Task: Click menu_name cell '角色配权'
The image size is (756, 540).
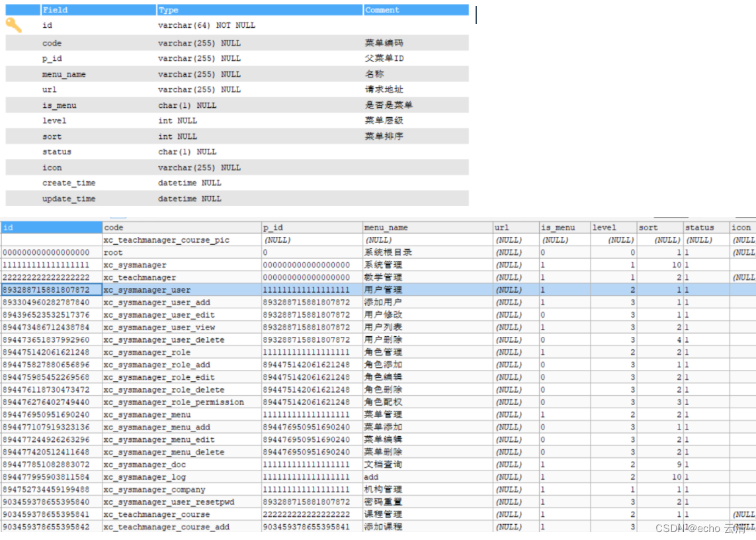Action: (428, 402)
